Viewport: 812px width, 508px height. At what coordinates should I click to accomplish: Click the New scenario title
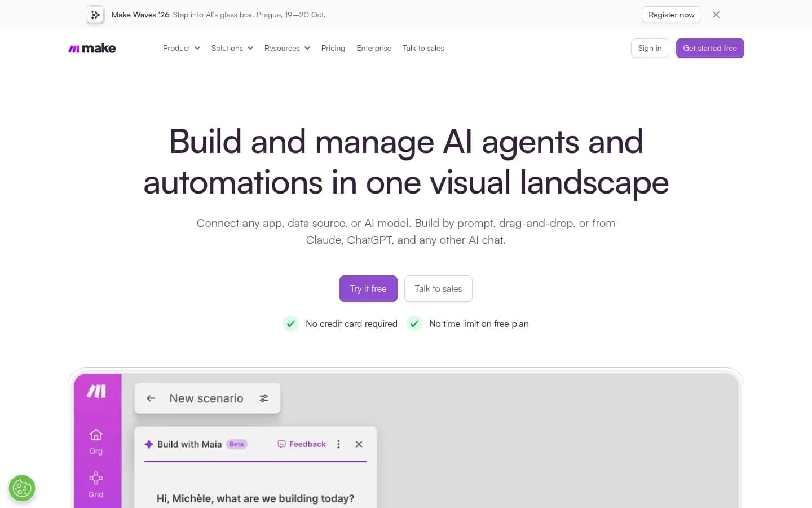coord(206,398)
